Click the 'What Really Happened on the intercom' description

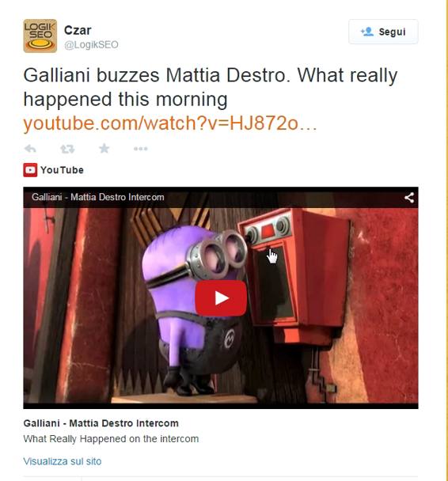click(111, 439)
